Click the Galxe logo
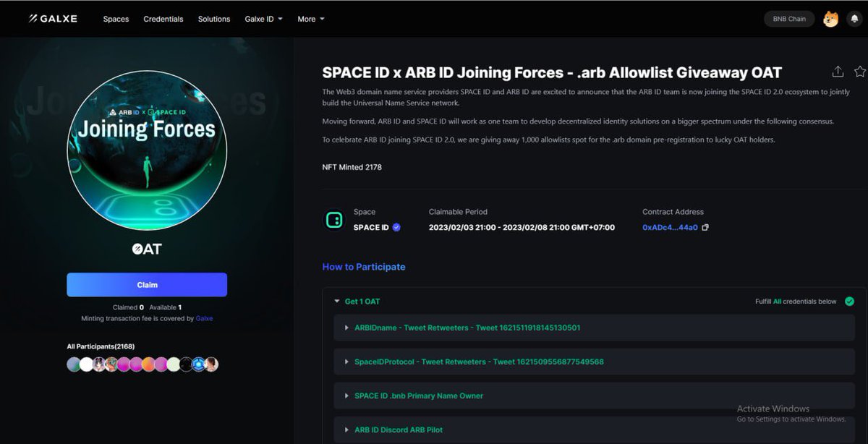 53,18
